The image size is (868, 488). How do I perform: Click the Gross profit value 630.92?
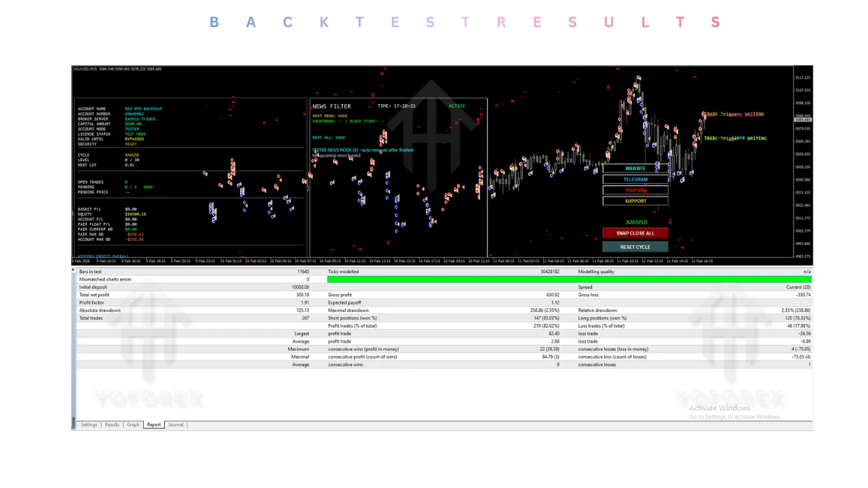coord(553,295)
